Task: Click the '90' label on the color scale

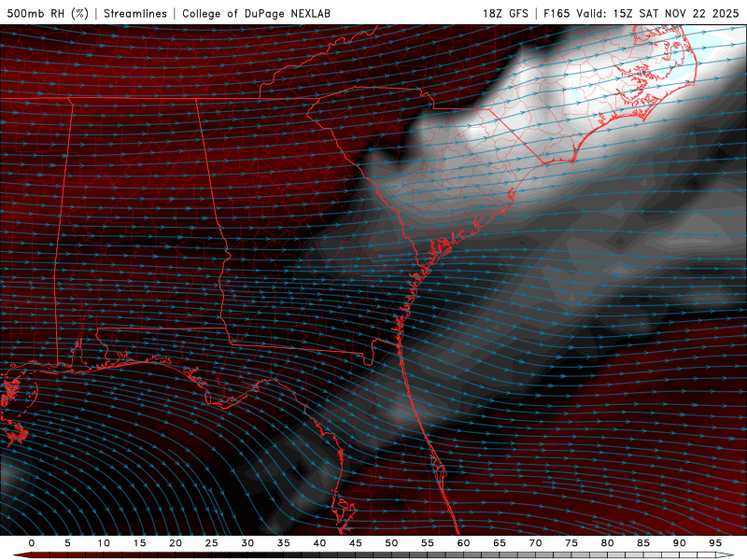Action: pos(680,543)
